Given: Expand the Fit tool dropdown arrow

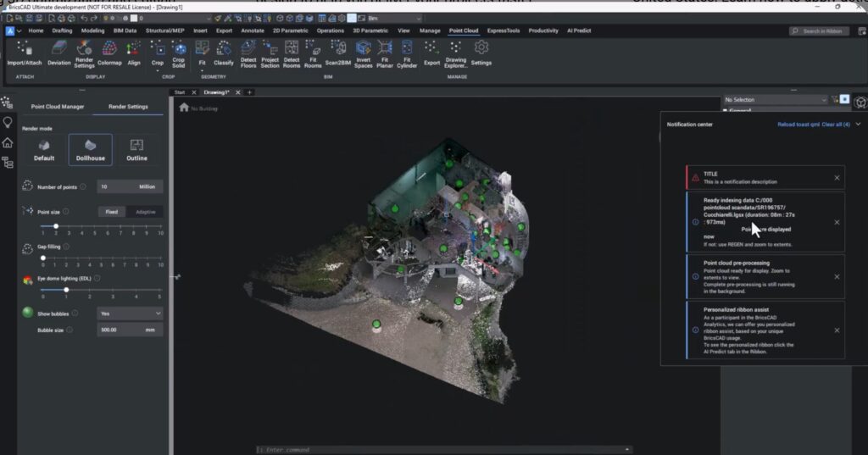Looking at the screenshot, I should coord(202,71).
